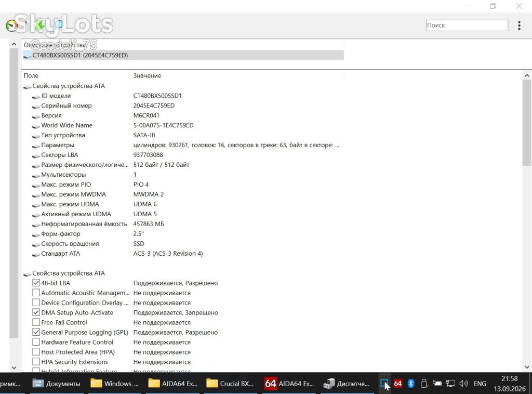This screenshot has width=532, height=394.
Task: Open the Crucial BX folder taskbar button
Action: click(x=231, y=384)
